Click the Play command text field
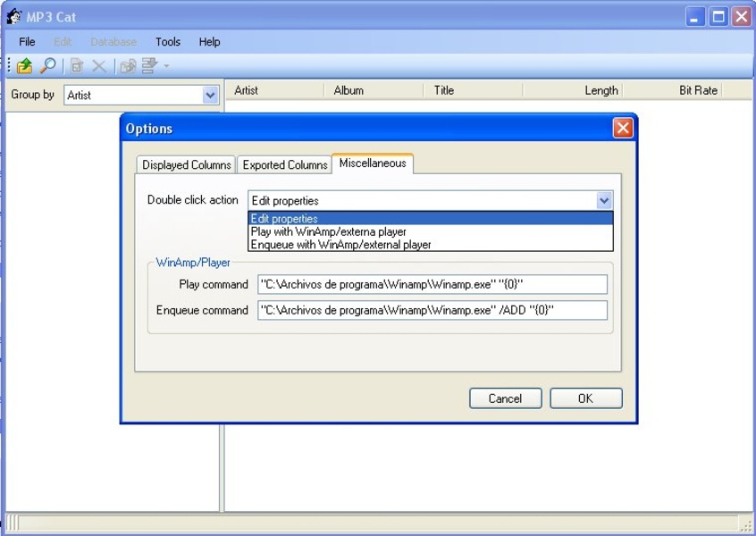This screenshot has width=756, height=536. click(x=433, y=285)
